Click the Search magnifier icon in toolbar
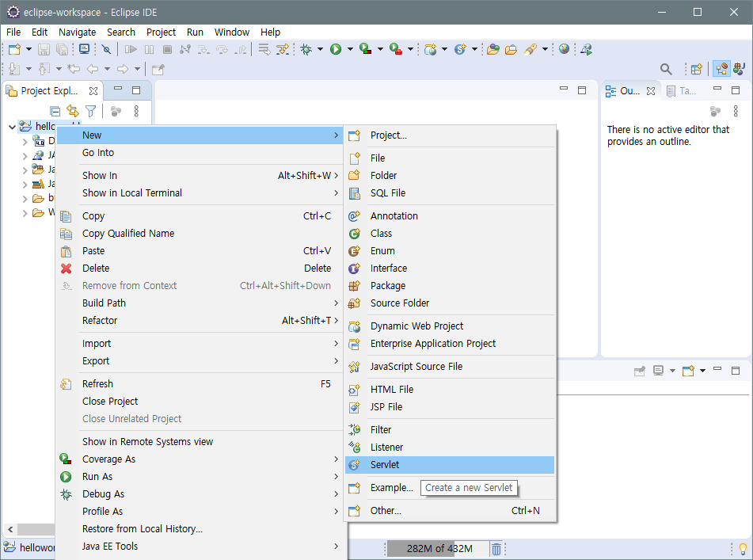The width and height of the screenshot is (753, 560). pos(666,69)
